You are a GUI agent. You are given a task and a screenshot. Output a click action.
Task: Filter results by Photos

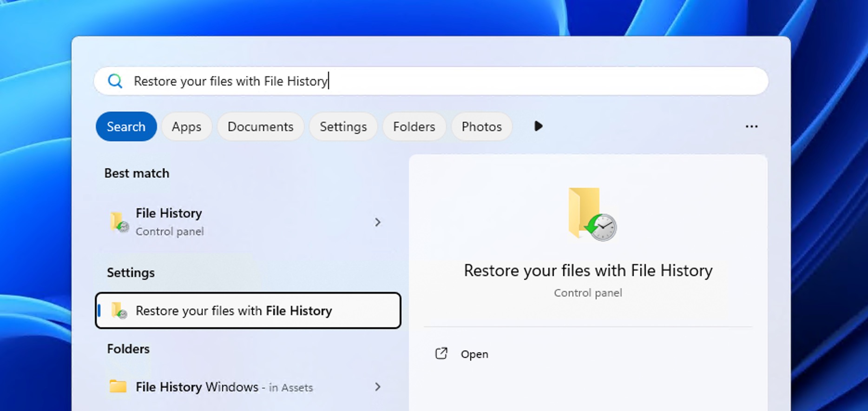coord(481,126)
